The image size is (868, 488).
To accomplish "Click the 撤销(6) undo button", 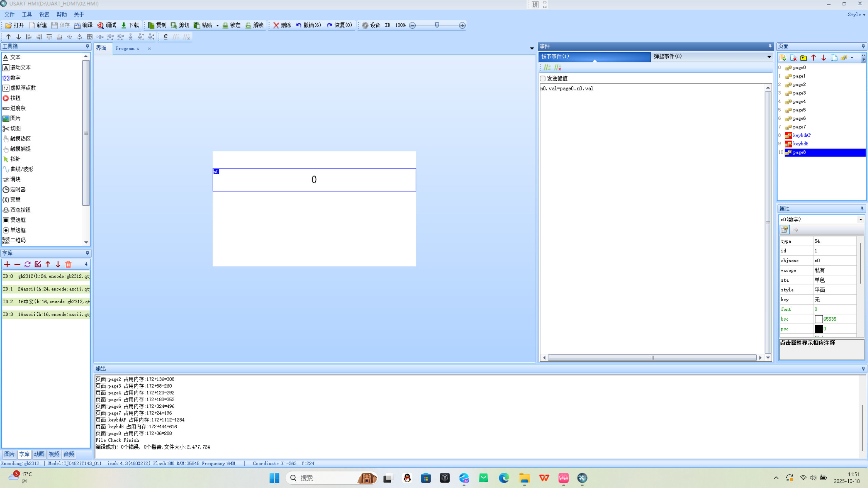I will pyautogui.click(x=309, y=25).
